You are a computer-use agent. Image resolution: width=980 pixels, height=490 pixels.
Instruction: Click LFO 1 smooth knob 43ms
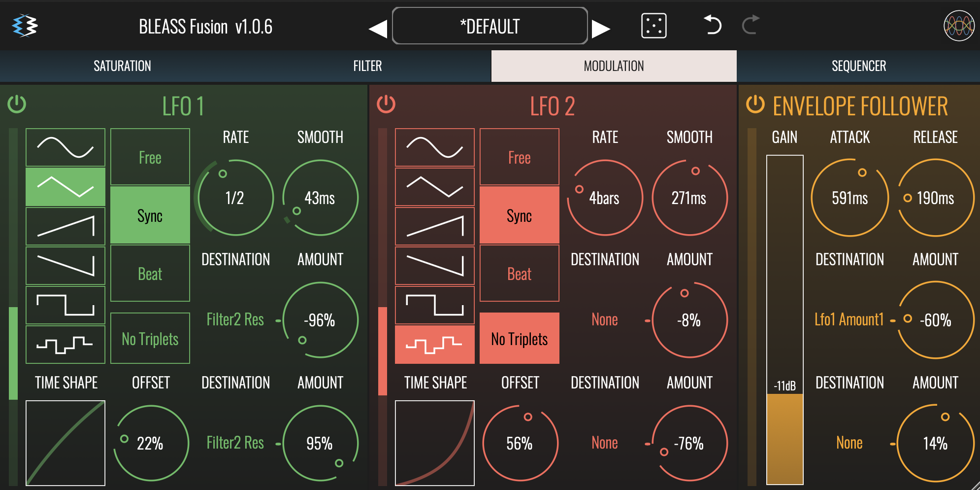(x=320, y=198)
